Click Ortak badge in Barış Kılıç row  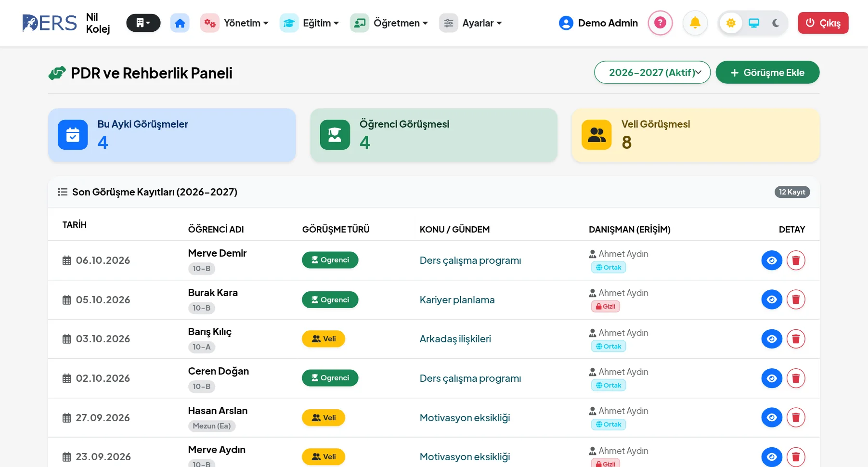coord(609,346)
